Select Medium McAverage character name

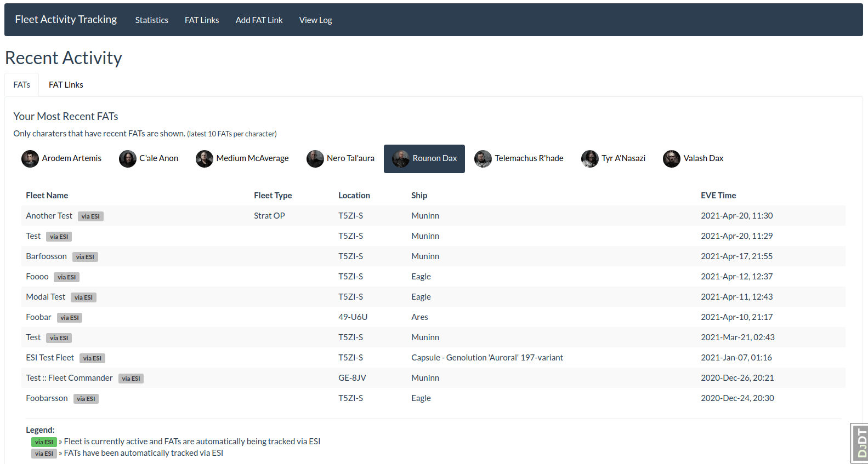pos(253,158)
